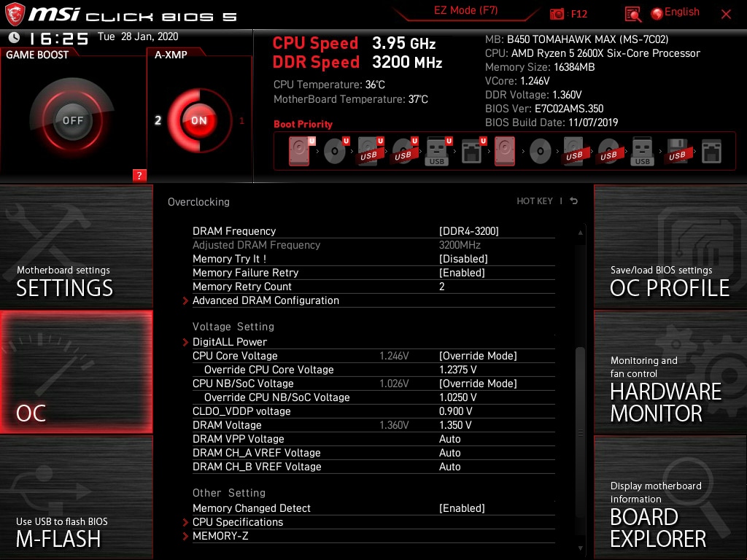Click the Overclocking list scrollbar thumb

click(580, 432)
